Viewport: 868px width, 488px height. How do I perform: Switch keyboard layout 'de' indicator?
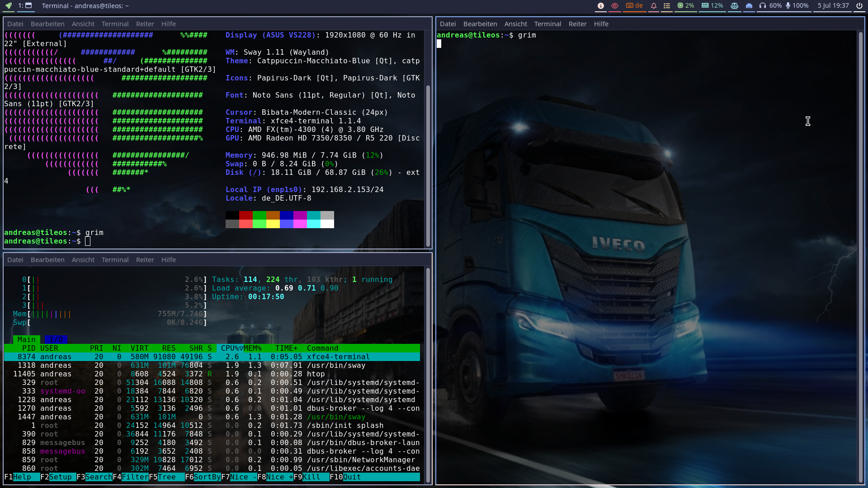pos(634,6)
